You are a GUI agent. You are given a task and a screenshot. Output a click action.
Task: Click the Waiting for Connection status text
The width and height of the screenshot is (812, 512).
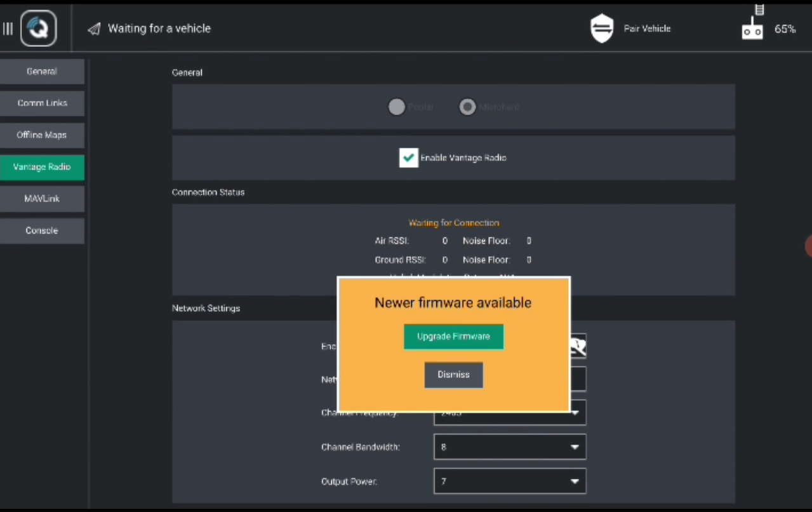pyautogui.click(x=454, y=223)
